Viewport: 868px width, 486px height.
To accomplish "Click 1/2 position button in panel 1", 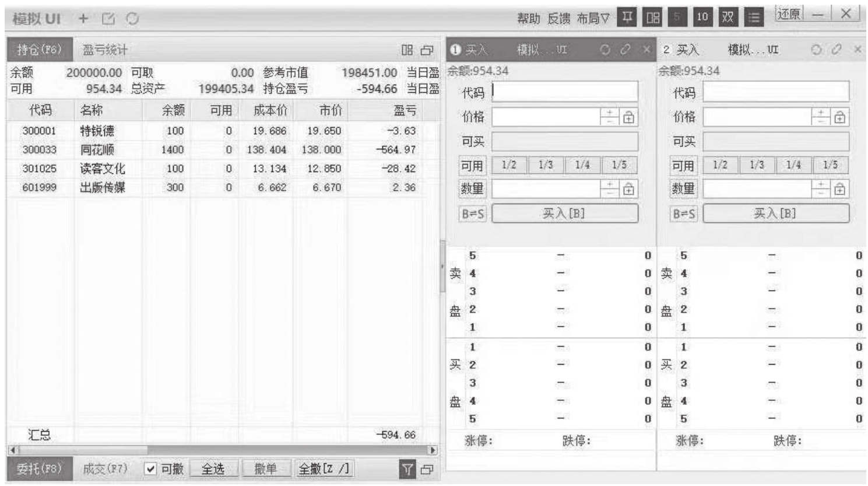I will point(509,165).
